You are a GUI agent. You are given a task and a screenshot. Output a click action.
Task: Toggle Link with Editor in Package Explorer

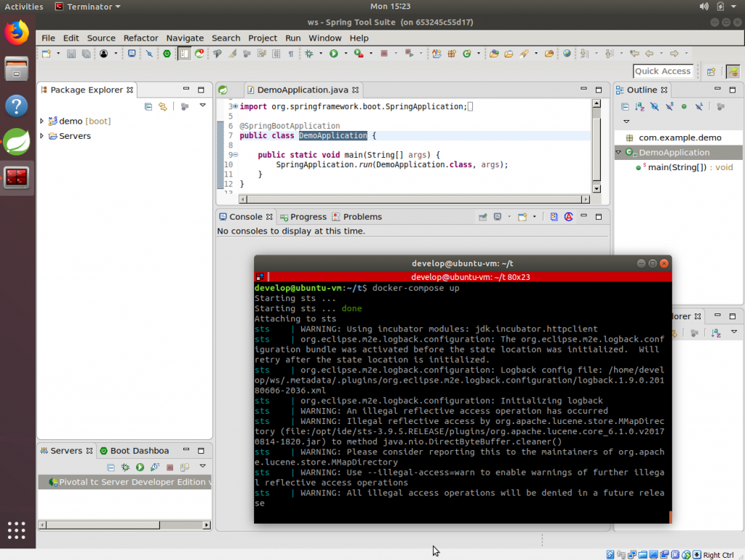[x=163, y=105]
